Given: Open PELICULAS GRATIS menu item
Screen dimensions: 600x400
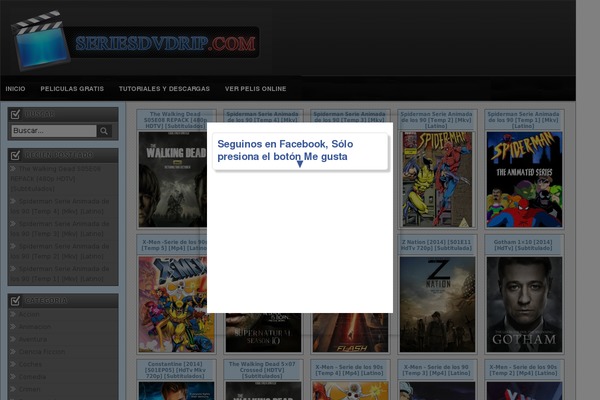Looking at the screenshot, I should 72,89.
